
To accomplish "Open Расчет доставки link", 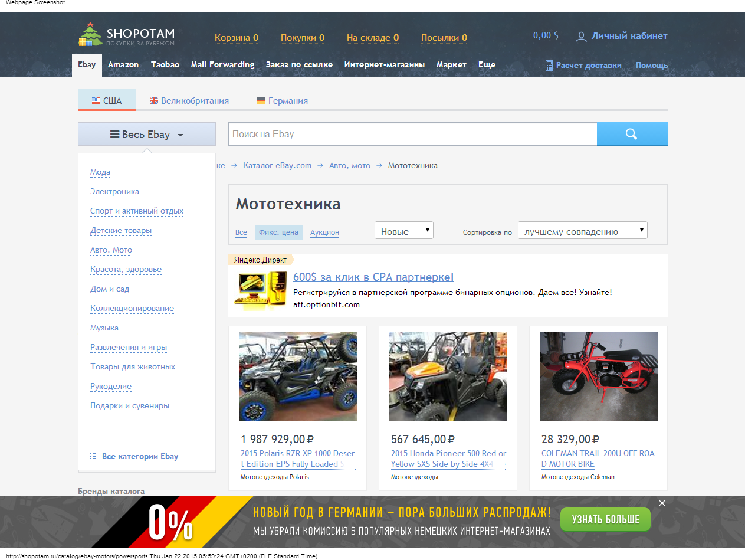I will tap(589, 66).
